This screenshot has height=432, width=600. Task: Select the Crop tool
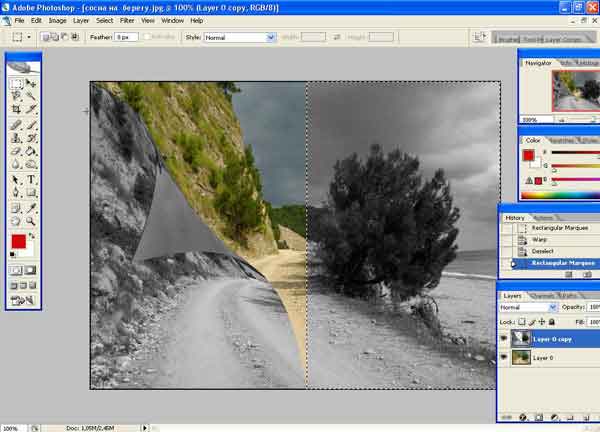click(16, 109)
